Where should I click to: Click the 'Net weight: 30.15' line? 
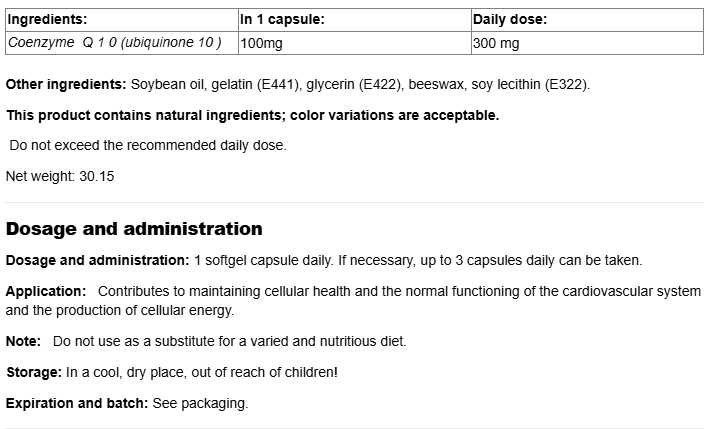click(x=60, y=176)
